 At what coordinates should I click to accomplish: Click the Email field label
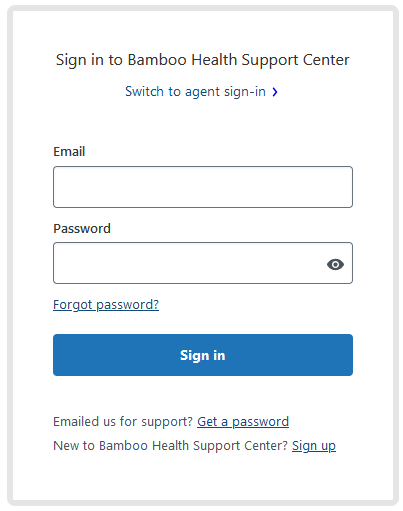[x=69, y=152]
